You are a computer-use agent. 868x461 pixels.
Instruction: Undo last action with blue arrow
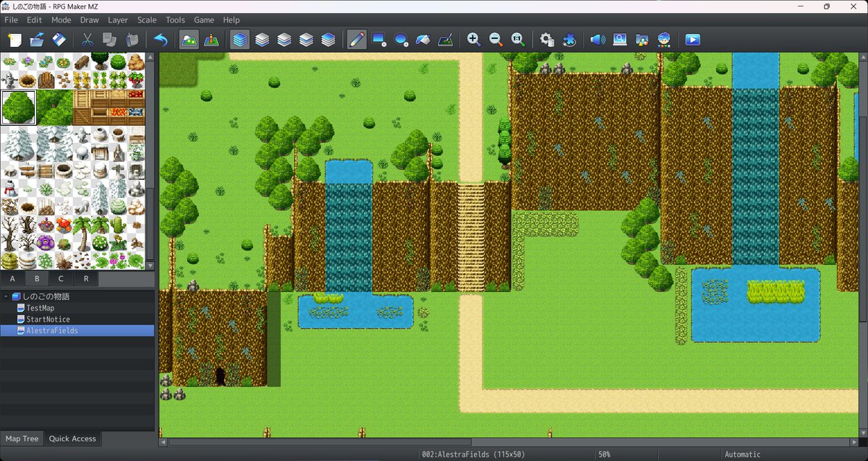(x=161, y=40)
